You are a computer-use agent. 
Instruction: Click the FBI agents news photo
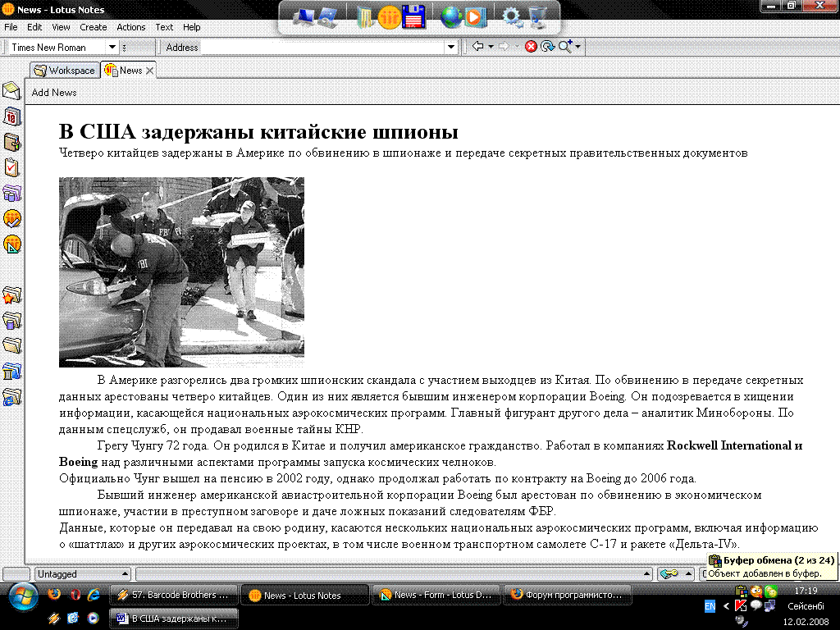(181, 272)
